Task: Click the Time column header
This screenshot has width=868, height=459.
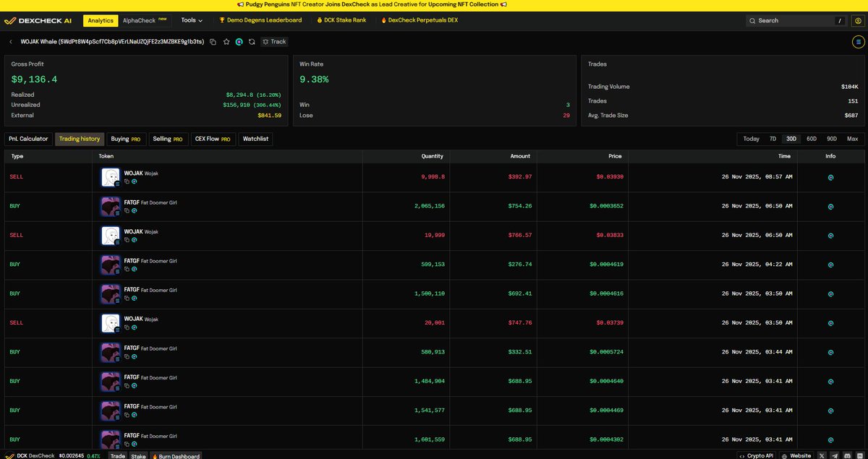Action: pyautogui.click(x=784, y=156)
